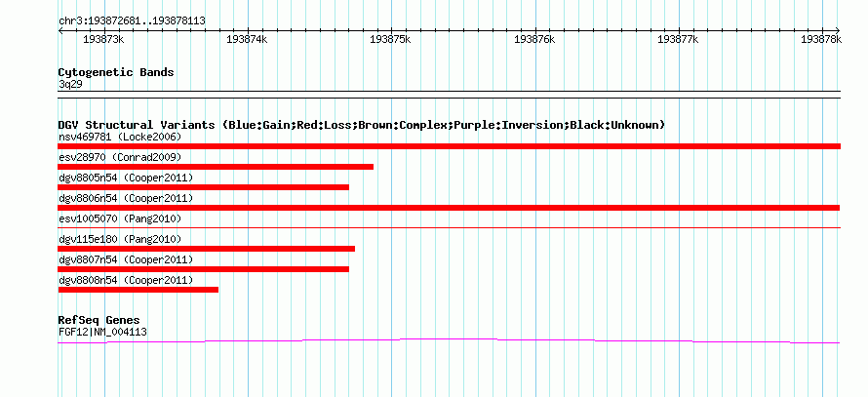Select the dgv115e180 (Pang2010) label
Viewport: 868px width, 397px height.
[120, 239]
